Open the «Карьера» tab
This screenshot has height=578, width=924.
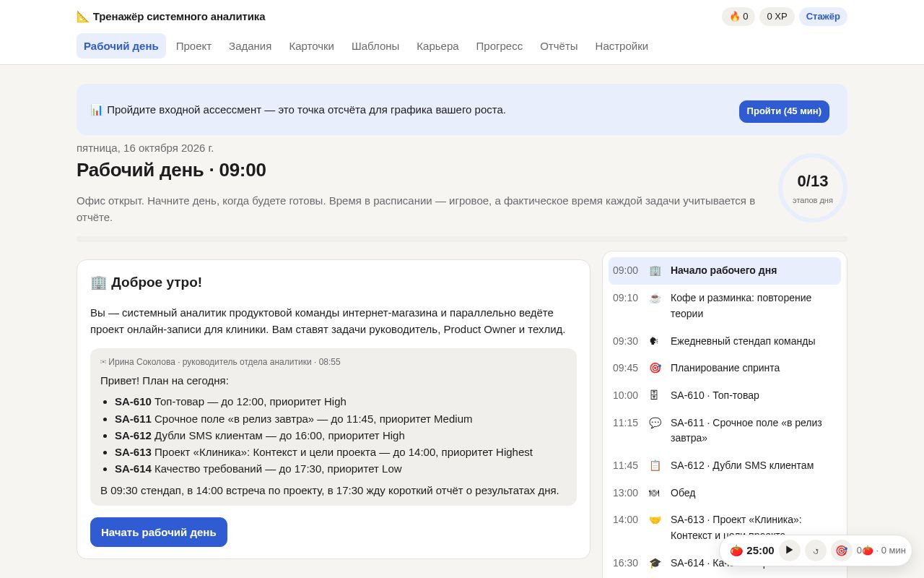pos(437,46)
